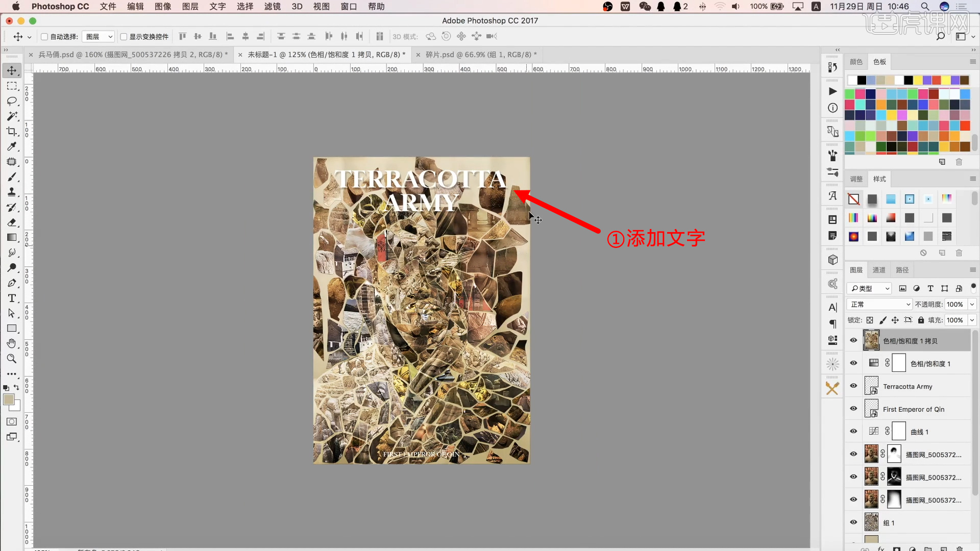The image size is (980, 551).
Task: Switch to the 颜色 tab
Action: coord(856,62)
